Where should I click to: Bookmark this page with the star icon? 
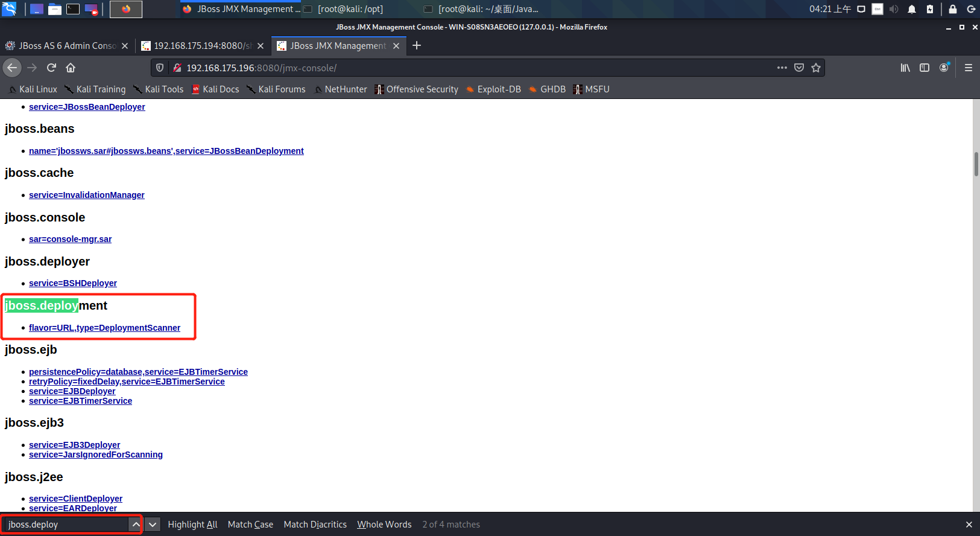pos(816,68)
